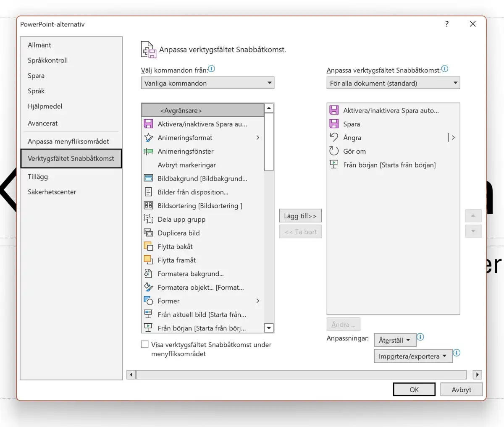Select the <Avgränsare> list entry

coord(203,110)
